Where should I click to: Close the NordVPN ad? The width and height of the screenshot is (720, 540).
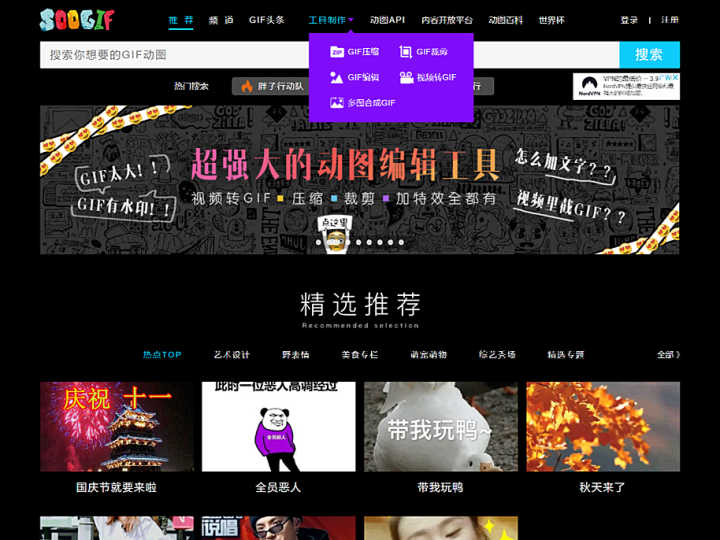click(x=675, y=77)
